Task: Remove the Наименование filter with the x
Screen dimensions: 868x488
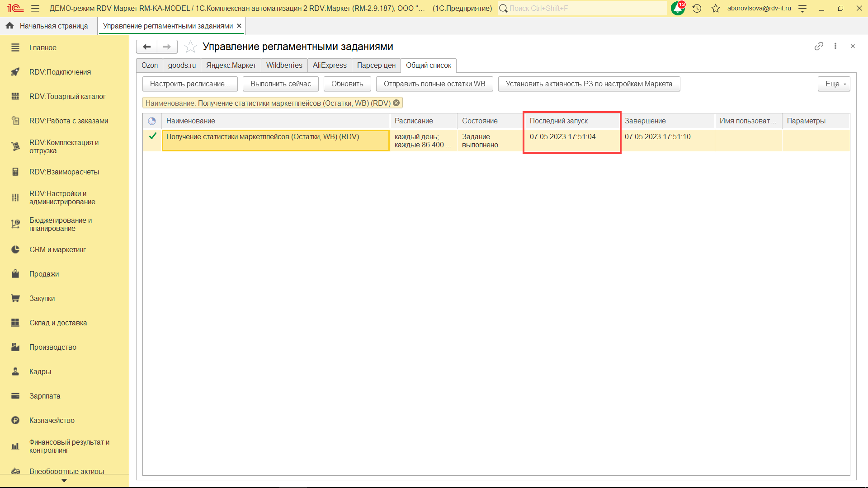Action: (396, 103)
